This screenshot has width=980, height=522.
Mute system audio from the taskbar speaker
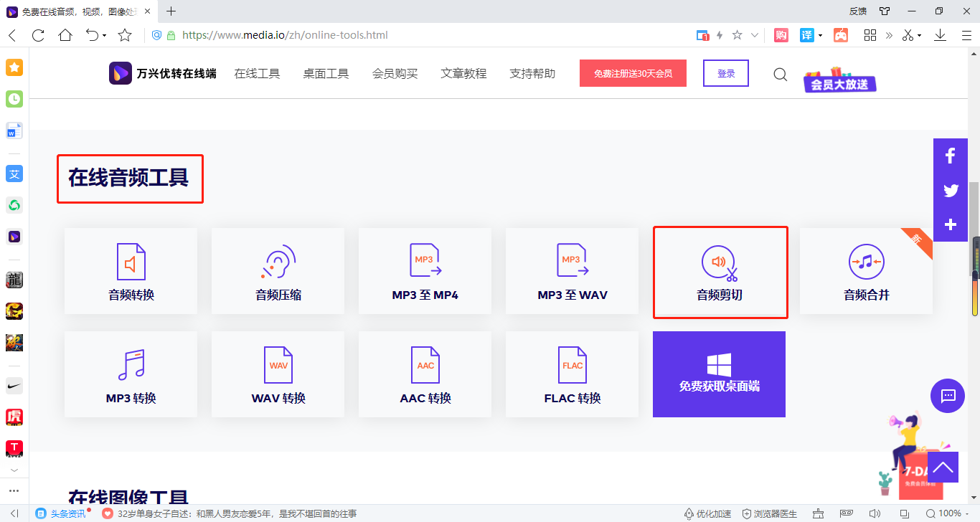coord(875,513)
